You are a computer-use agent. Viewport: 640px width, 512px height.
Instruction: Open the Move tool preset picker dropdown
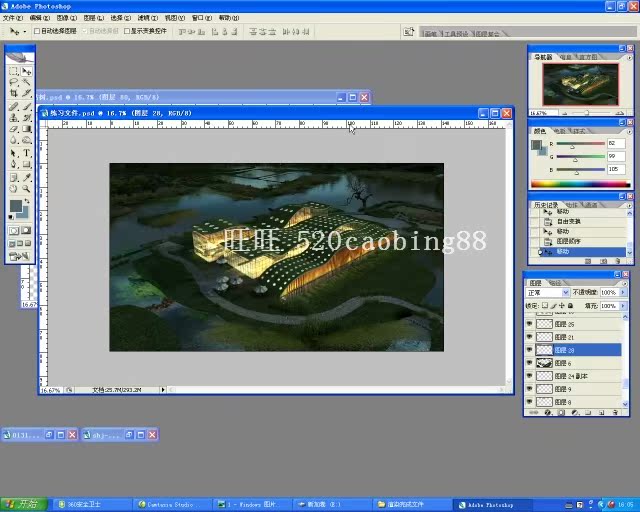(x=25, y=31)
